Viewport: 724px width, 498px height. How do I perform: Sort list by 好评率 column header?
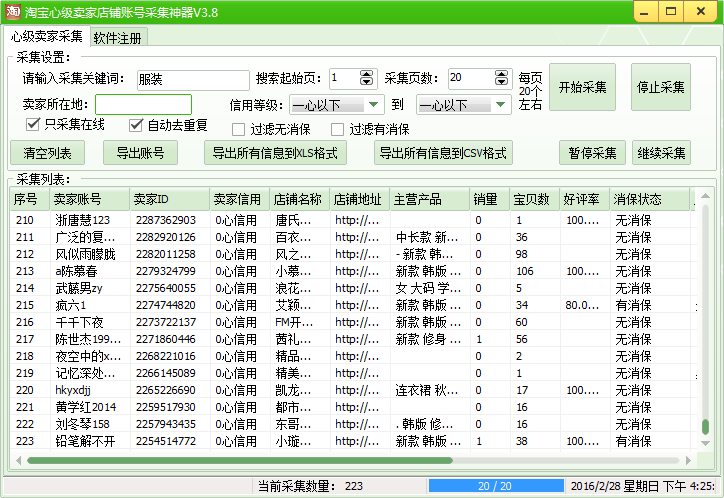coord(583,199)
